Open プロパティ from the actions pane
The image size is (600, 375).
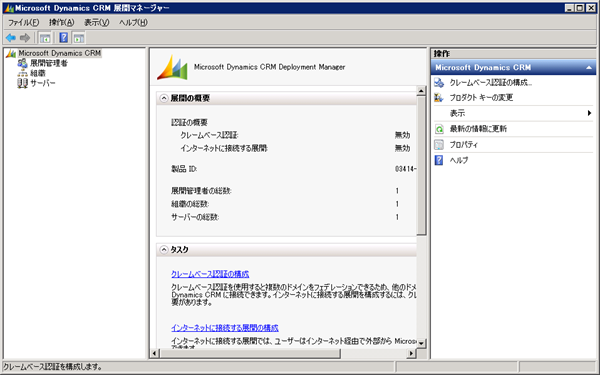[463, 145]
